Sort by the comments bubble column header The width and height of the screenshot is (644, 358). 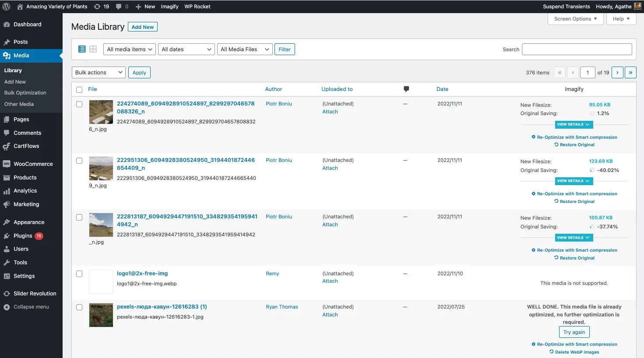pyautogui.click(x=406, y=89)
